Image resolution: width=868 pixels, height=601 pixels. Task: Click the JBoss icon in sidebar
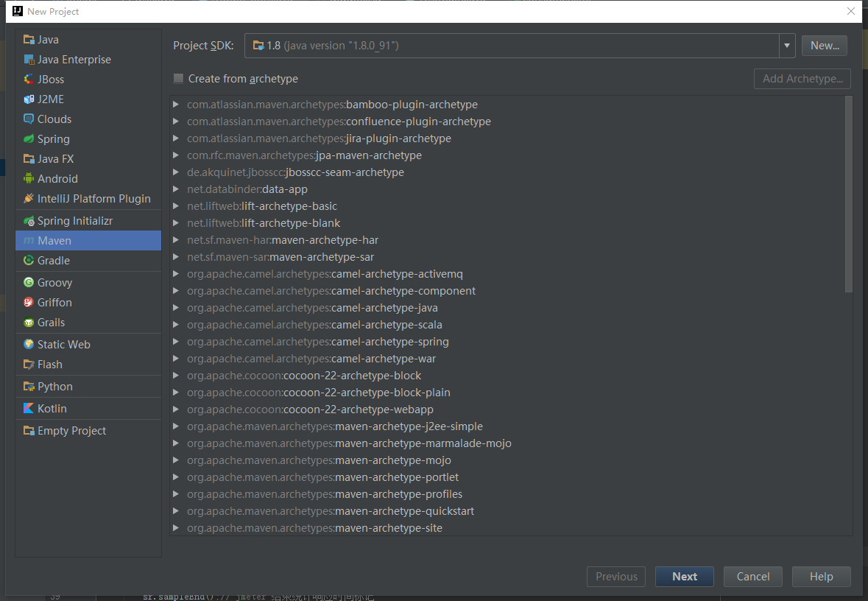[x=29, y=80]
